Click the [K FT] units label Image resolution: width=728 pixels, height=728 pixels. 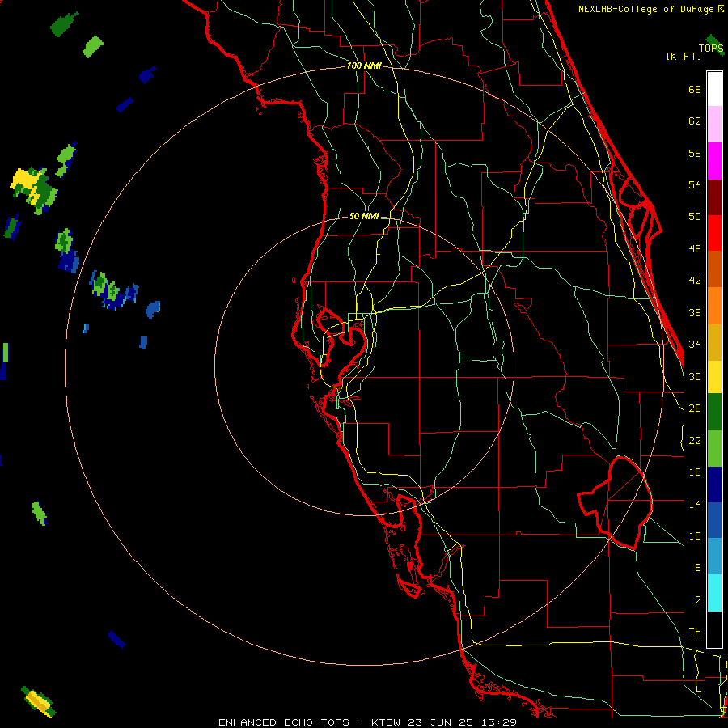coord(684,56)
